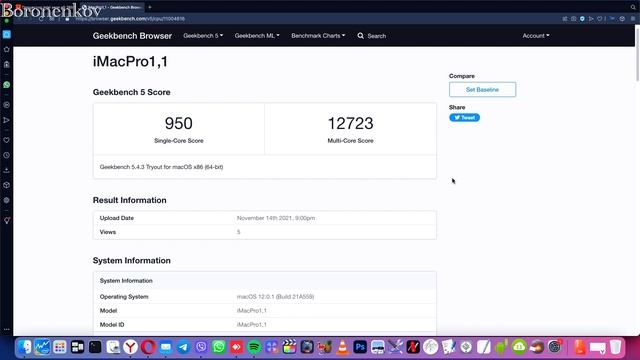Open Terminal from the Dock

click(x=95, y=347)
